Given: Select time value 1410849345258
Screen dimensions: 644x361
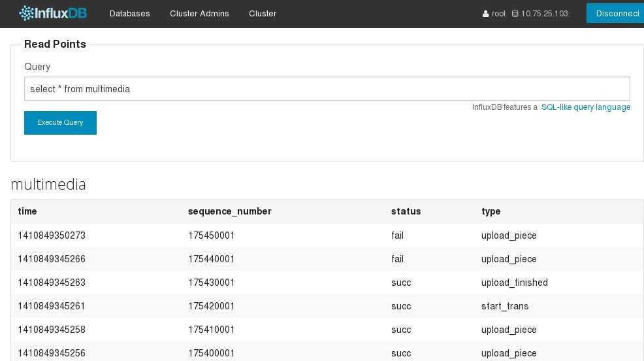Looking at the screenshot, I should coord(52,330).
